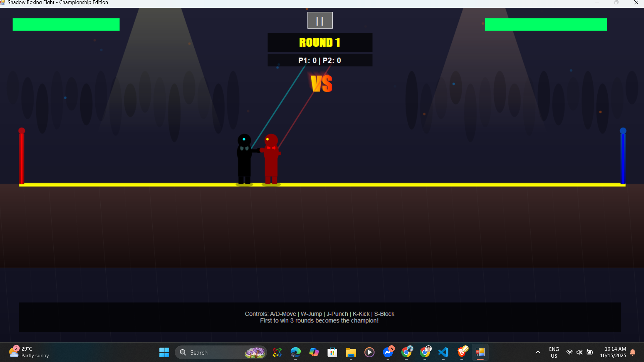
Task: Open File Explorer from the taskbar
Action: click(x=350, y=352)
